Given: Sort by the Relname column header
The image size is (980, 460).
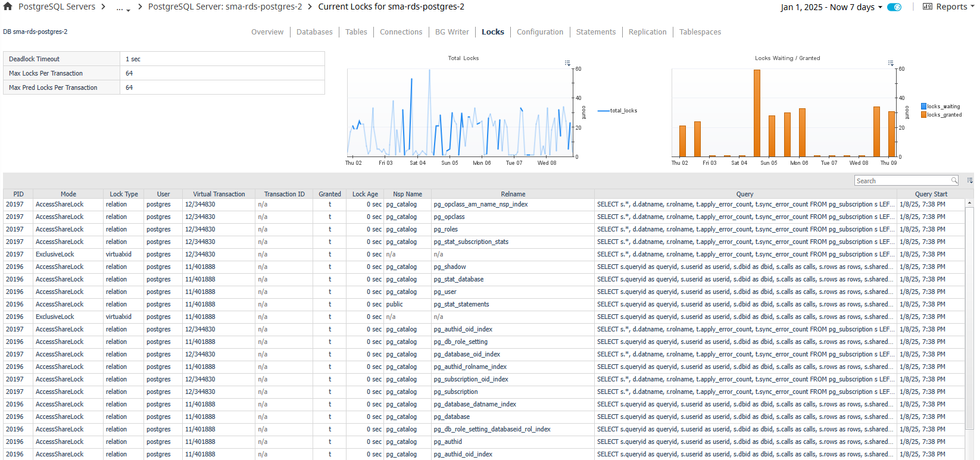Looking at the screenshot, I should coord(513,194).
